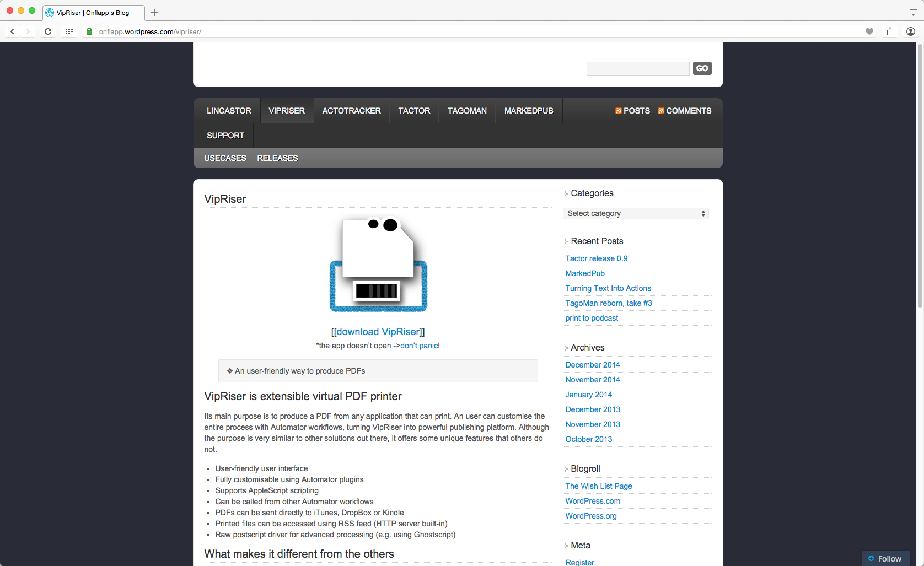Open the speed dial grid icon
Image resolution: width=924 pixels, height=566 pixels.
pos(69,31)
